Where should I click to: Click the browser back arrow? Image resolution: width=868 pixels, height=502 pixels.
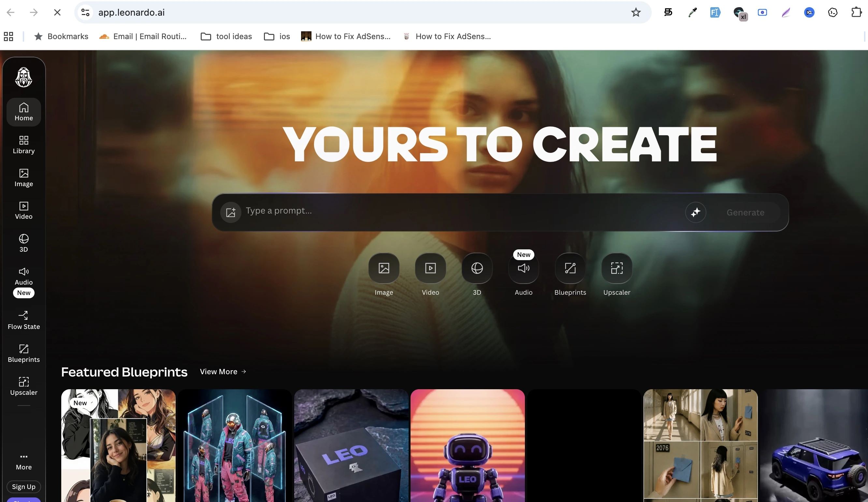11,12
